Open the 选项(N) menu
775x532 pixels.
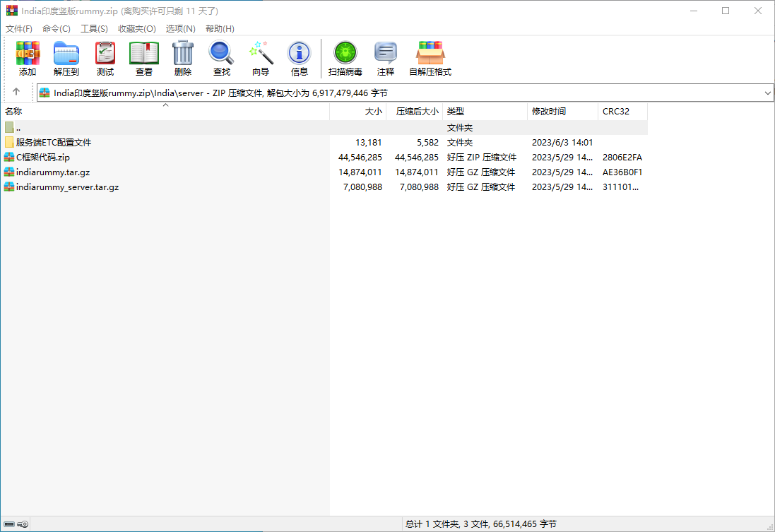click(x=180, y=29)
